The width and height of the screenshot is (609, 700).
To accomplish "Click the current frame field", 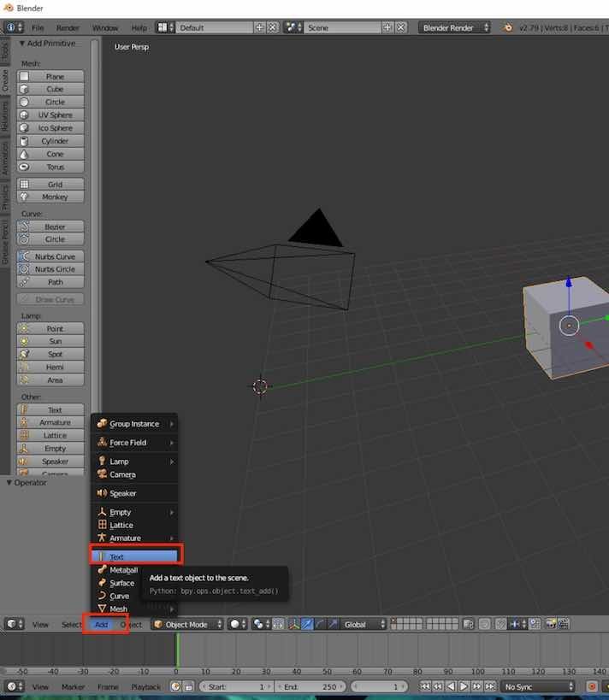I will (x=378, y=686).
